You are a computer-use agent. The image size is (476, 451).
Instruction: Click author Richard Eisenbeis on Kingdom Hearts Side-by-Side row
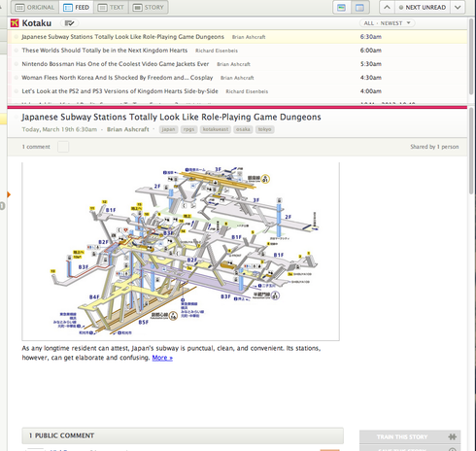247,91
